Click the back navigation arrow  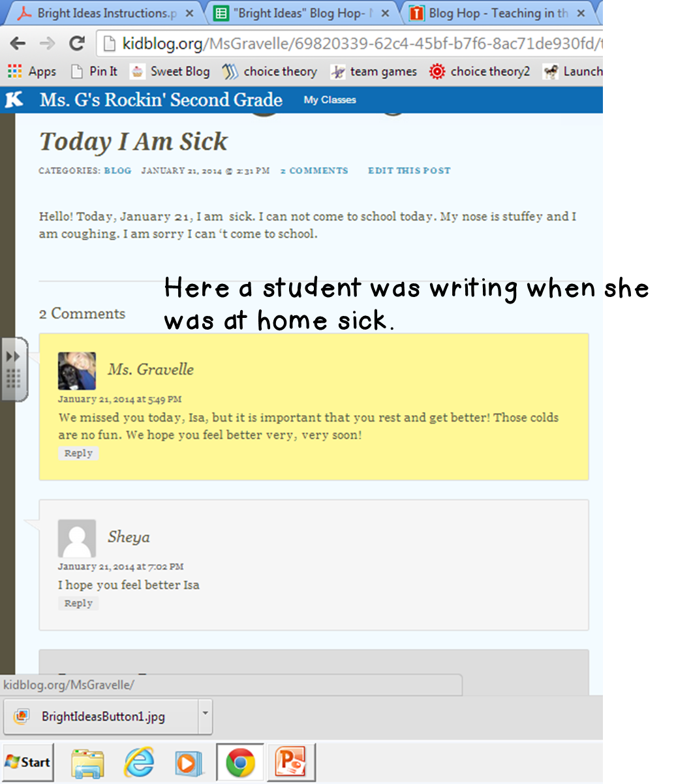click(17, 43)
